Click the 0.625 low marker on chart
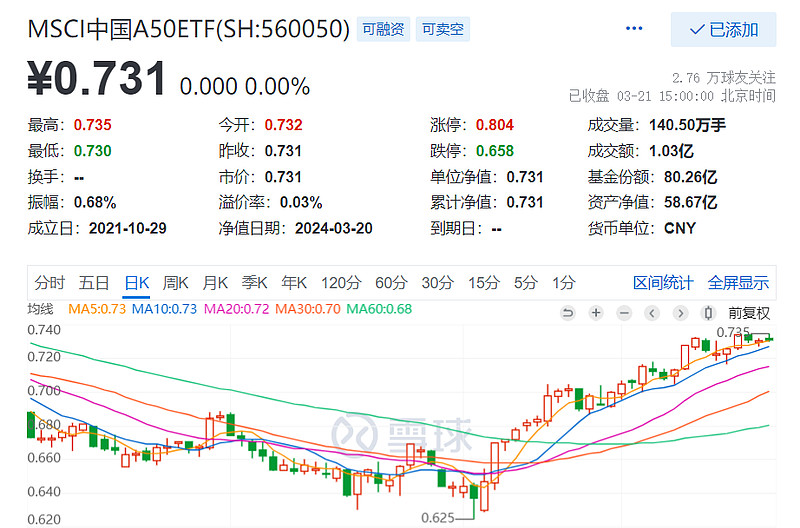The image size is (800, 528). coord(437,518)
